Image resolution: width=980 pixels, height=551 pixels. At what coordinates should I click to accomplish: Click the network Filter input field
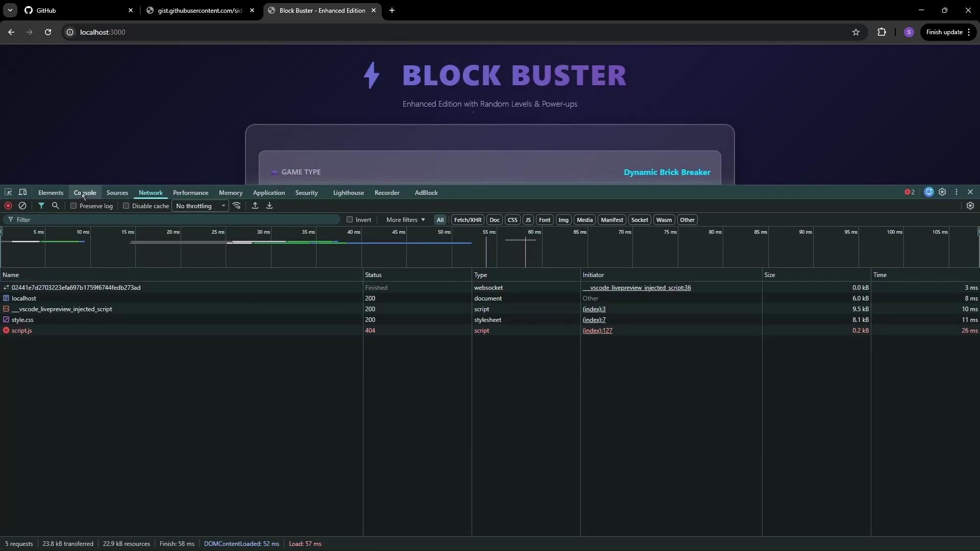pyautogui.click(x=171, y=220)
